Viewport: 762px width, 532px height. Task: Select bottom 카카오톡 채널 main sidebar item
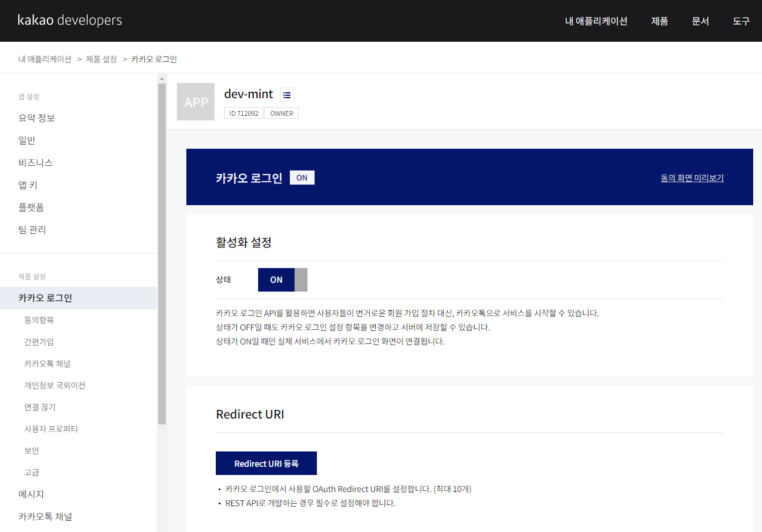tap(45, 517)
